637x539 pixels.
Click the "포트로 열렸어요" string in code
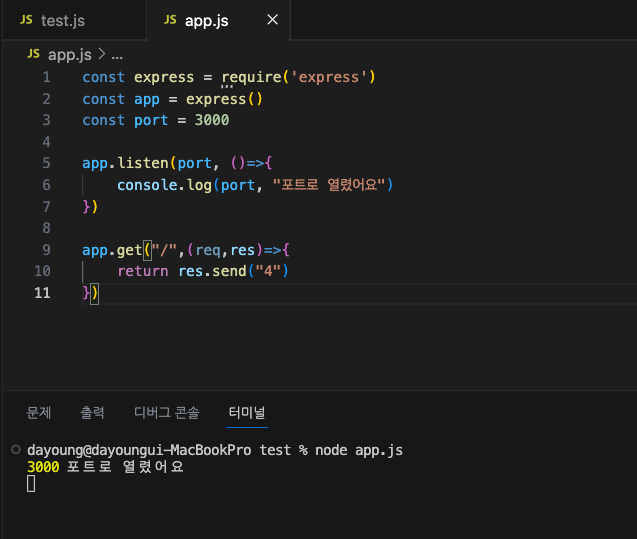pos(329,185)
